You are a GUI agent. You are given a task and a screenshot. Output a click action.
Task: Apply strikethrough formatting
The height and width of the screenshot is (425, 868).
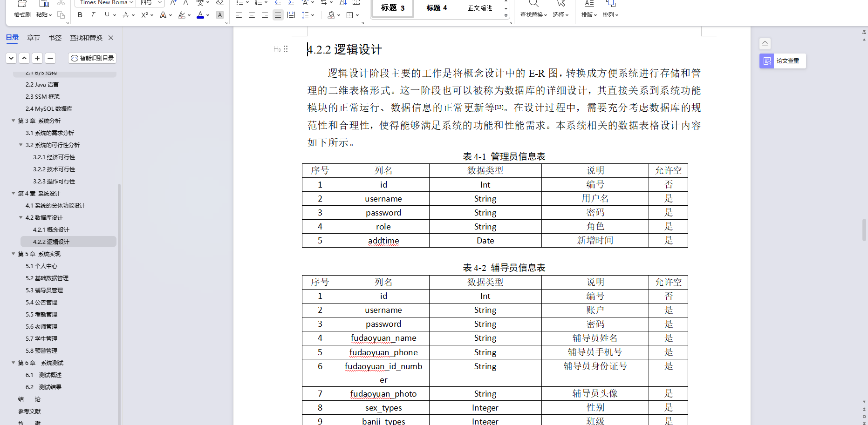point(126,15)
